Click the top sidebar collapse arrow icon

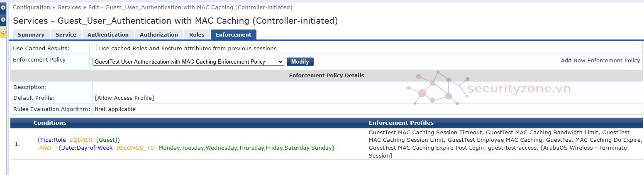tap(3, 7)
